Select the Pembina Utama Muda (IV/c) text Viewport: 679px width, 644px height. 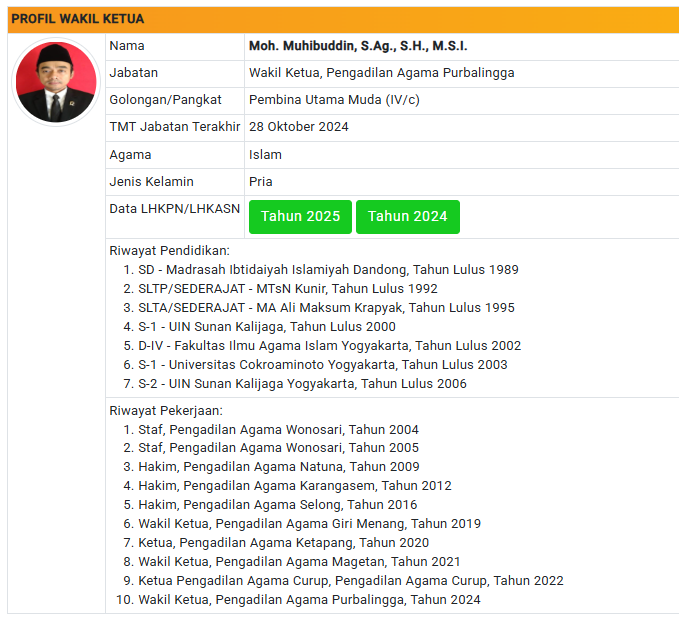click(x=334, y=100)
